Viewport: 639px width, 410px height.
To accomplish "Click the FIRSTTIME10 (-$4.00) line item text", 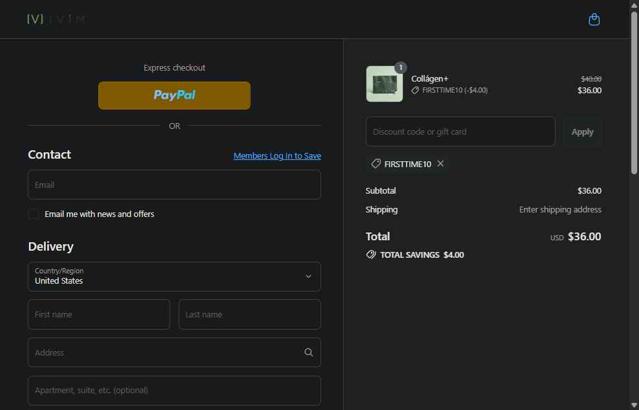I will point(455,90).
